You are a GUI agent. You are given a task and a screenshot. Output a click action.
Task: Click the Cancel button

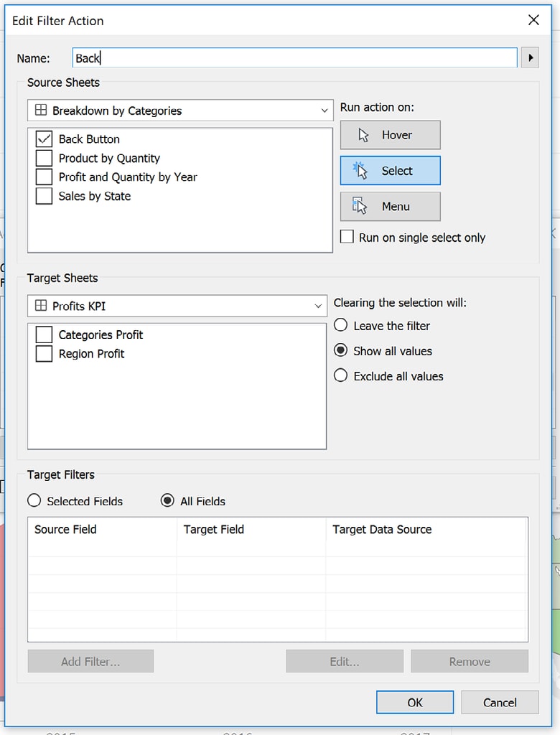tap(500, 702)
